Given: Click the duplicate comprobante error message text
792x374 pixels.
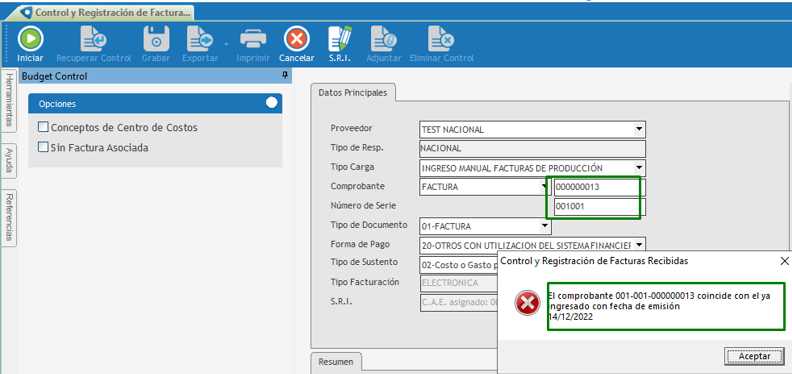Looking at the screenshot, I should (x=659, y=306).
